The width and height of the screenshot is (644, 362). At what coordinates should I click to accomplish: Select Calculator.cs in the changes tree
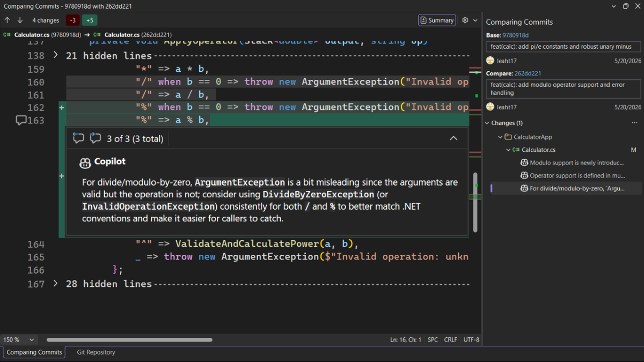point(538,150)
